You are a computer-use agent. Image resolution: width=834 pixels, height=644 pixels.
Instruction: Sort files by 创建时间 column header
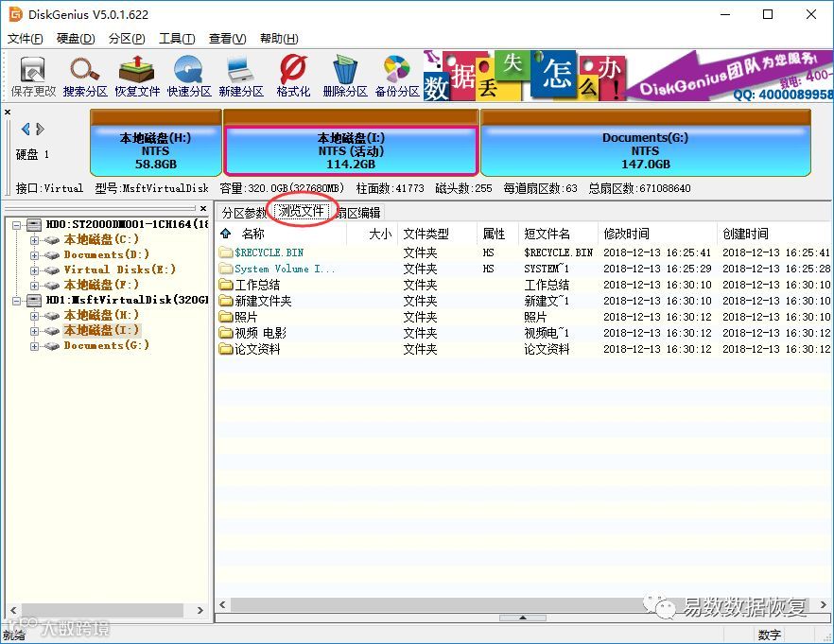[775, 234]
